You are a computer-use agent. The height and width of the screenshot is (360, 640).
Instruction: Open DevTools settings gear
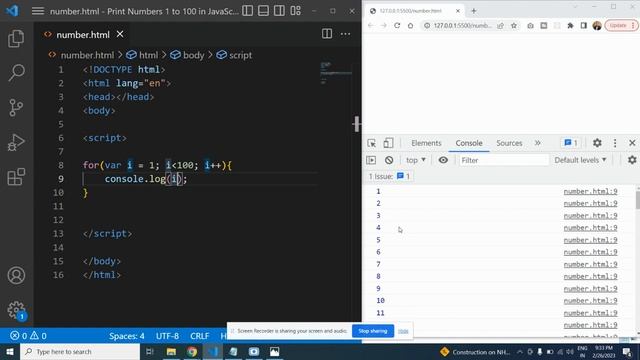(597, 143)
